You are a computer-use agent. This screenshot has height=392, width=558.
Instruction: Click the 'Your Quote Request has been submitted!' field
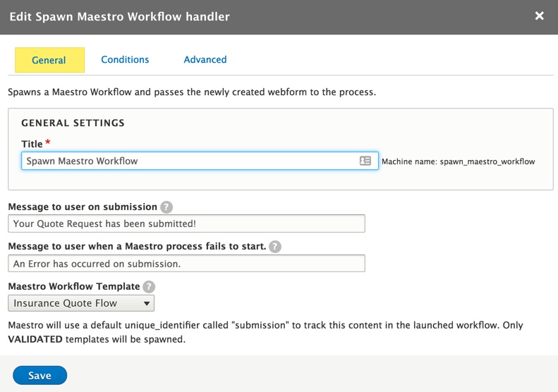pyautogui.click(x=186, y=223)
